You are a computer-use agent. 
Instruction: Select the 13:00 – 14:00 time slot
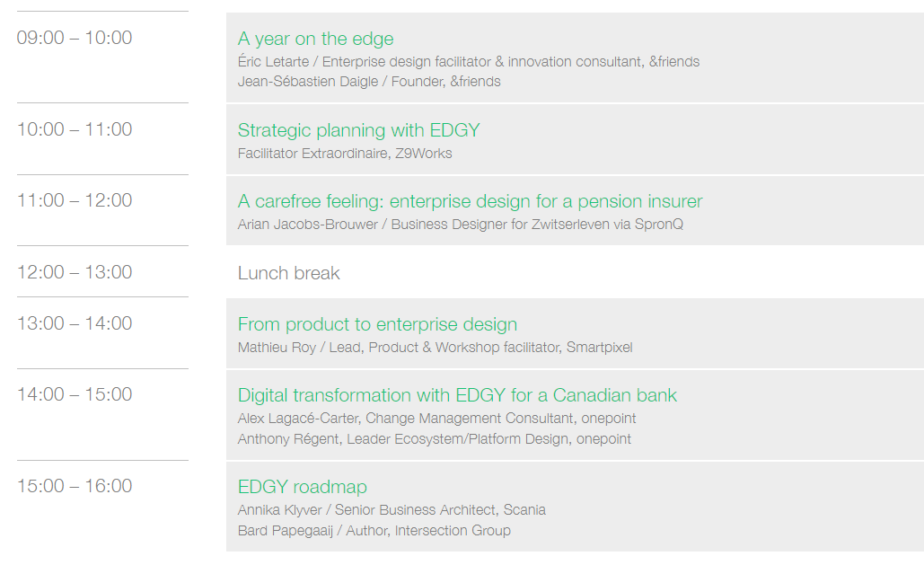pos(75,323)
